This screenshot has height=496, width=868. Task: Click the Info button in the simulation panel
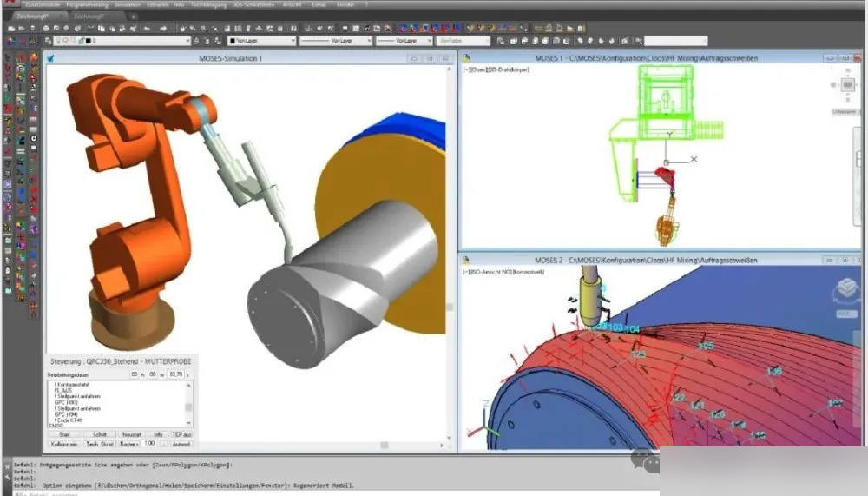pos(158,434)
